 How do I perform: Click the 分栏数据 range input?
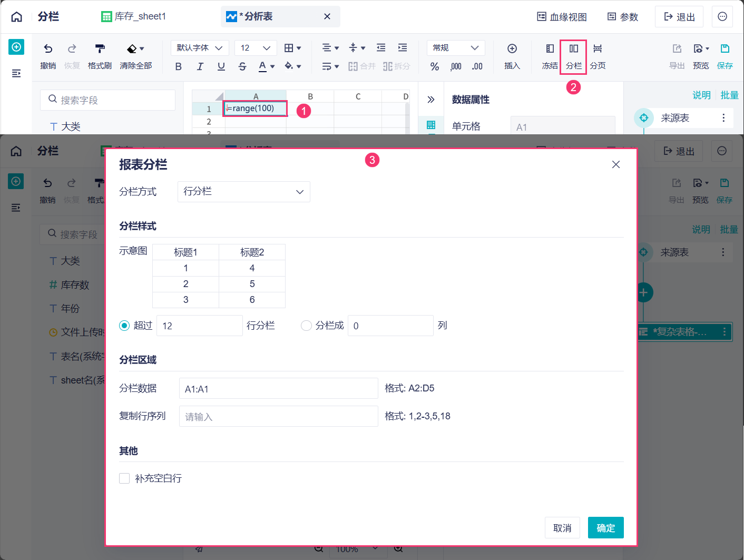click(x=279, y=389)
